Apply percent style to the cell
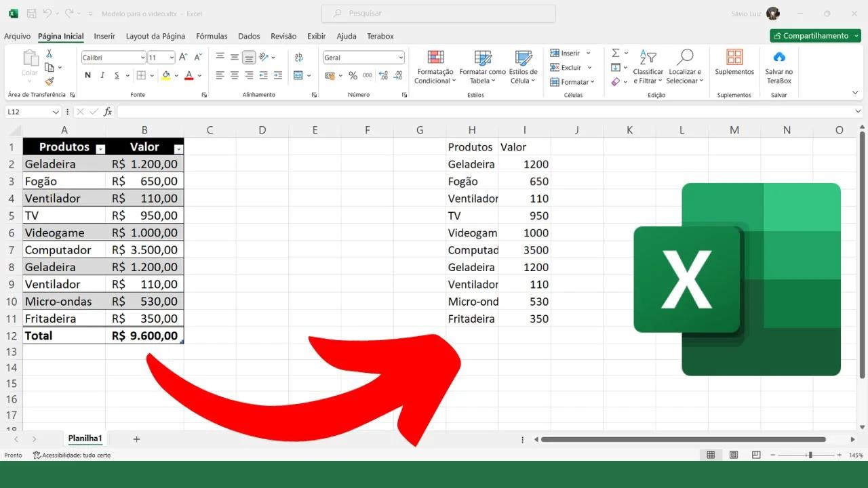868x488 pixels. tap(353, 76)
